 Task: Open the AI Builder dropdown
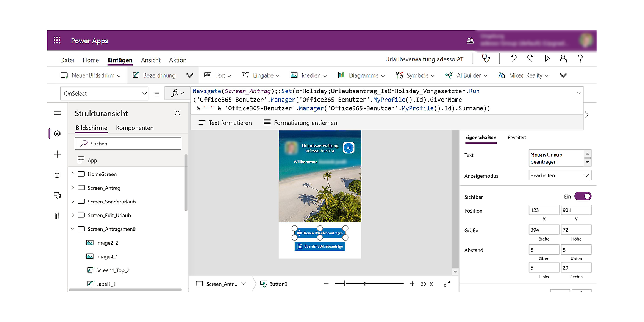(x=466, y=75)
